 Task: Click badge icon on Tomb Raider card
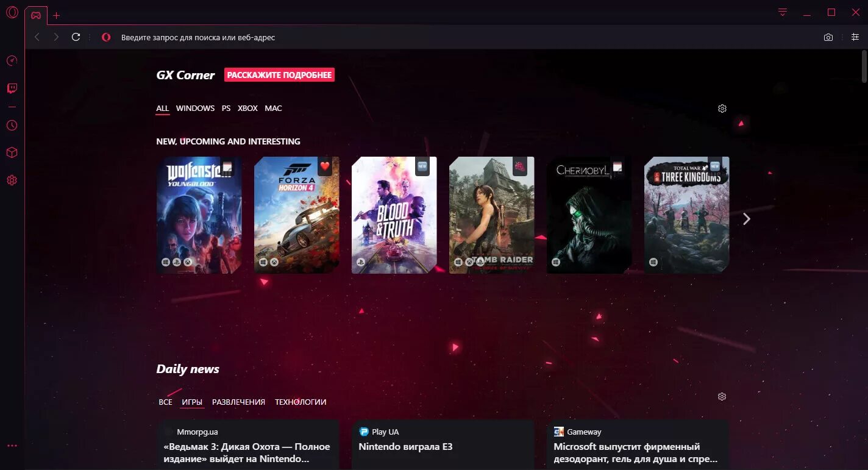[520, 166]
